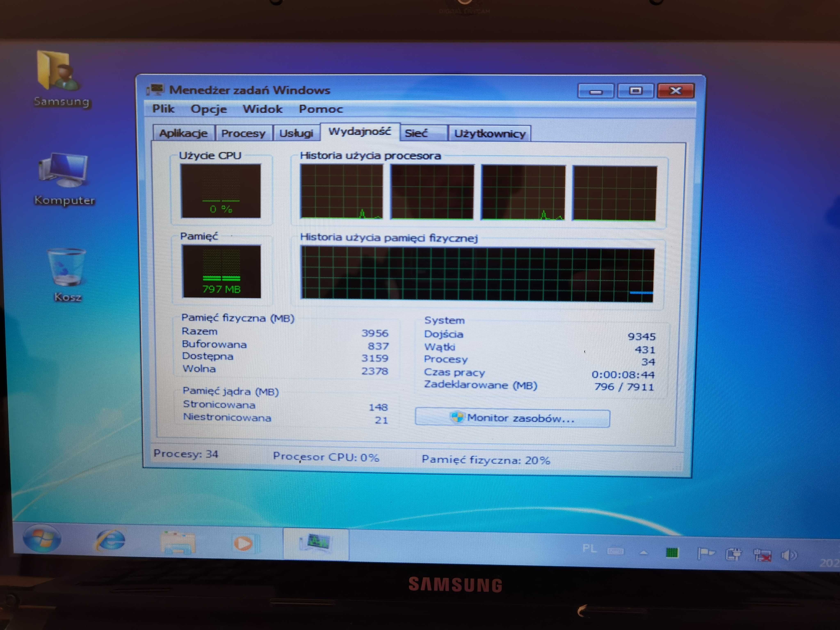Viewport: 840px width, 630px height.
Task: Click the PL language indicator
Action: (x=589, y=548)
